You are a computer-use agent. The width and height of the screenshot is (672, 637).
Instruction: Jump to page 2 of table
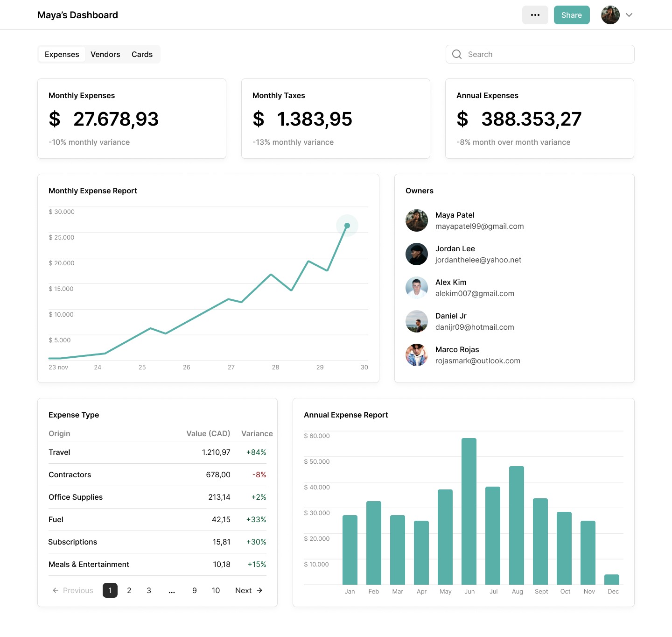click(129, 590)
